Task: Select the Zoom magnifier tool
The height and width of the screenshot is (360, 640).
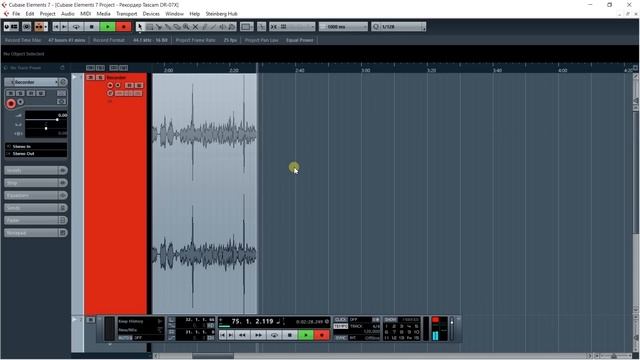Action: click(x=186, y=27)
